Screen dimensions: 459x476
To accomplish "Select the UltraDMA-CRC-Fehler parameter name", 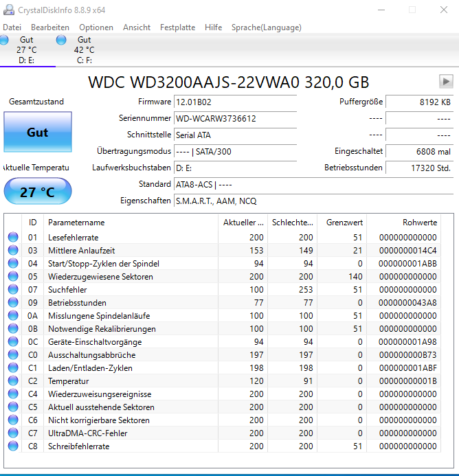I will click(88, 433).
